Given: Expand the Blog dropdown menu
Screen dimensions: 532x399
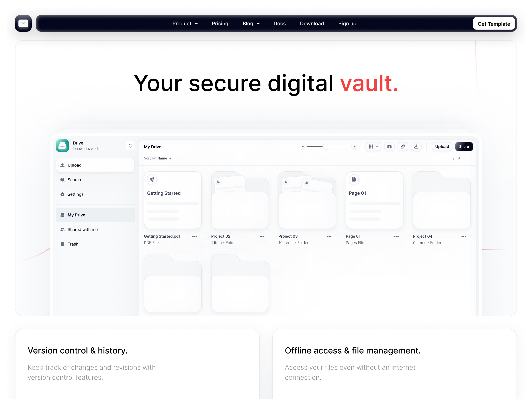Looking at the screenshot, I should pos(251,23).
